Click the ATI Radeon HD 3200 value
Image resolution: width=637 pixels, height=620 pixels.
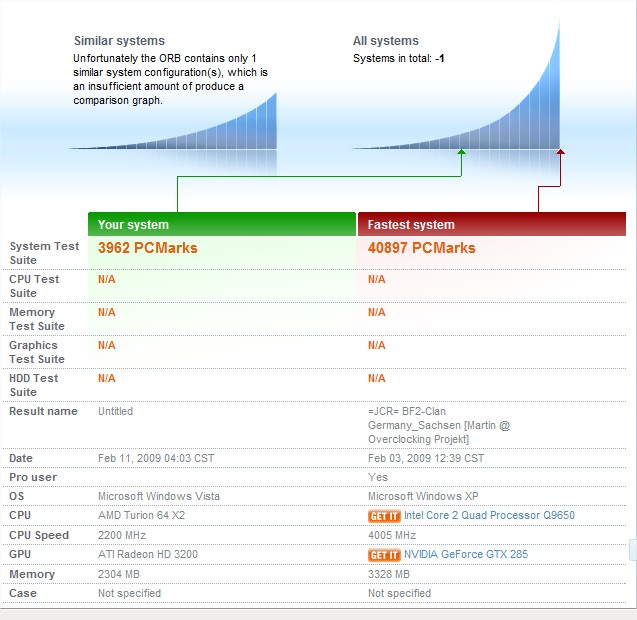click(148, 554)
